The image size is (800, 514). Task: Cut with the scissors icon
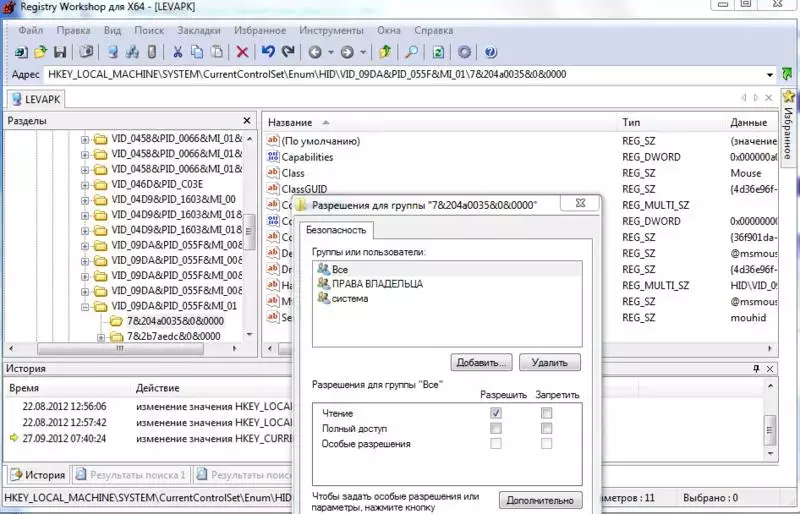coord(177,52)
